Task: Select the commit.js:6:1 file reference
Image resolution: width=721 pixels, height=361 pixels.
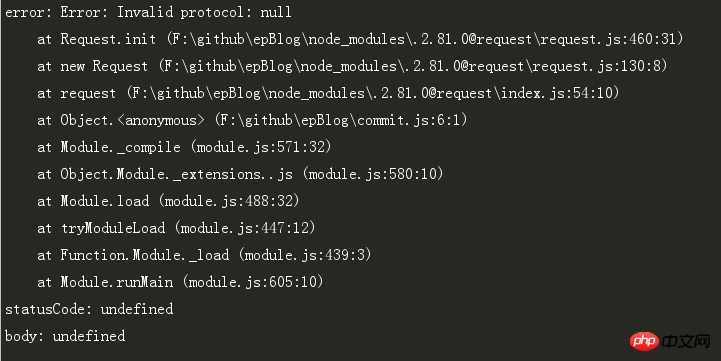Action: [x=408, y=120]
